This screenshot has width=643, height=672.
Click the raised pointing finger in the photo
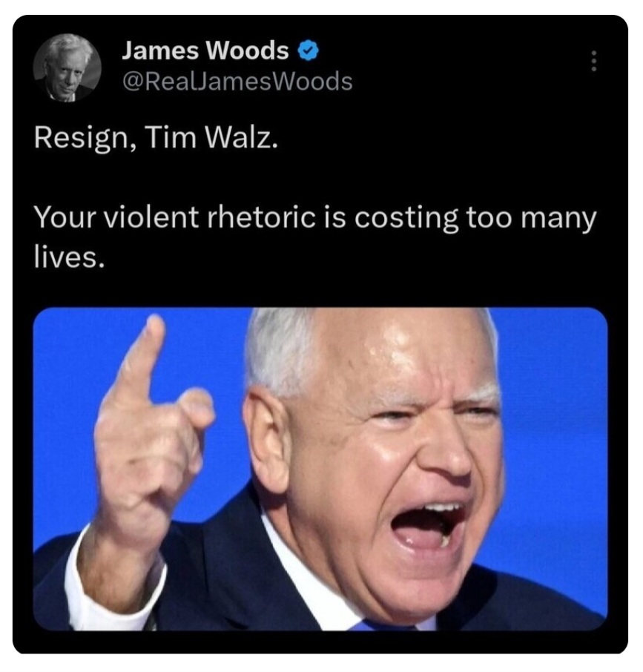pyautogui.click(x=142, y=356)
